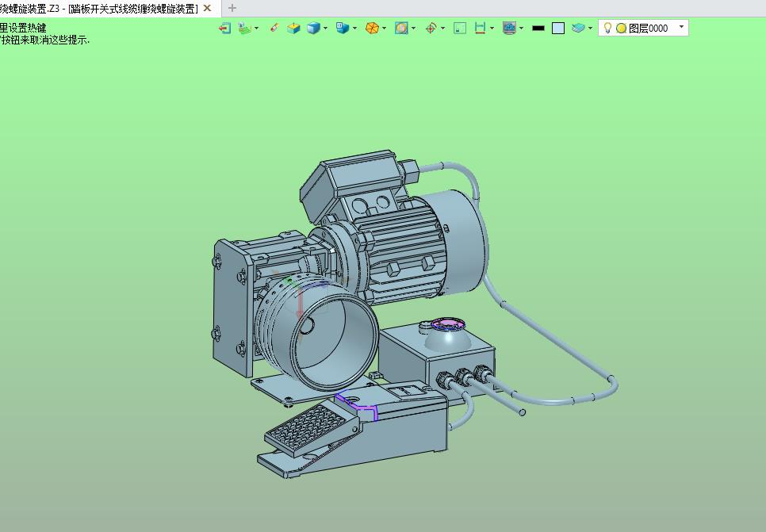
Task: Open the 图层0000 layer dropdown
Action: coord(682,28)
